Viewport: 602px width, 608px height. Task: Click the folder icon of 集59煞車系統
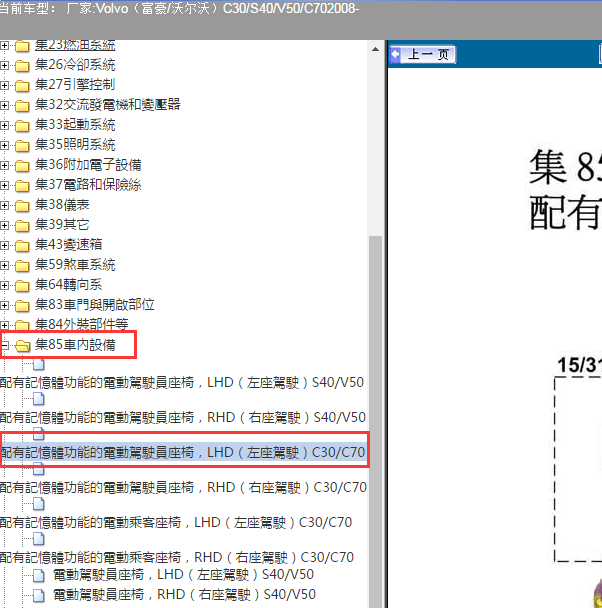[x=22, y=266]
